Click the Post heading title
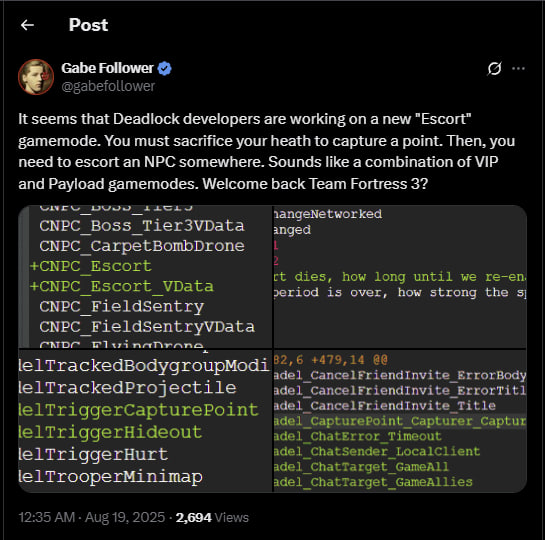The width and height of the screenshot is (545, 540). click(88, 25)
